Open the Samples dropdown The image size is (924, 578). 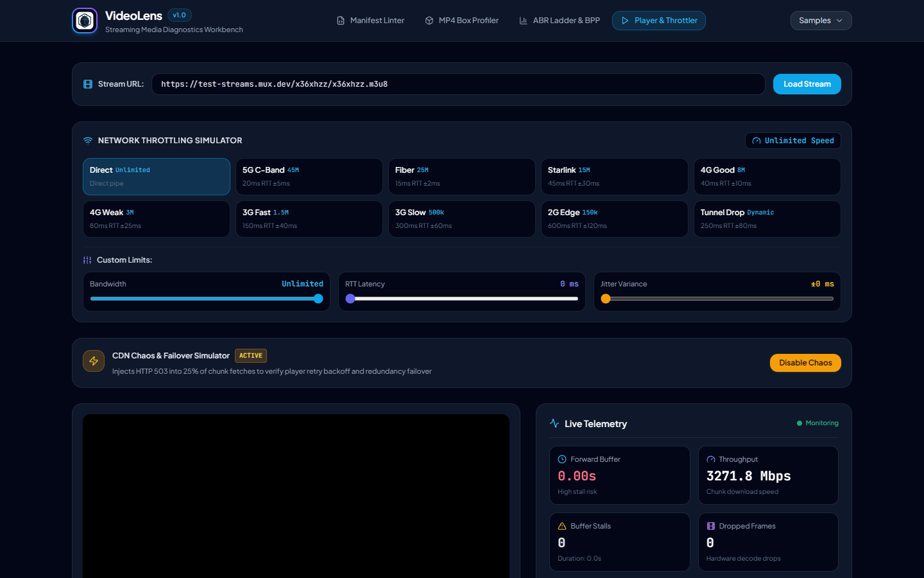pos(821,21)
